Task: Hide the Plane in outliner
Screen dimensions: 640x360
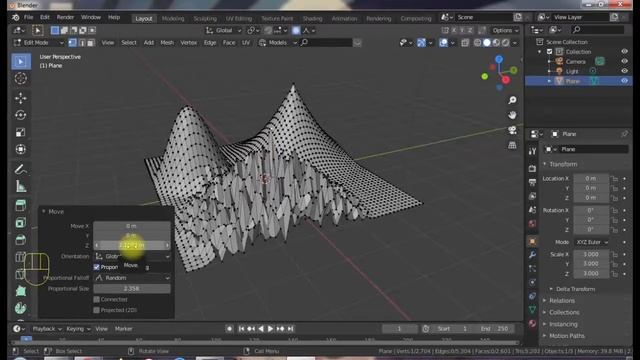Action: 624,81
